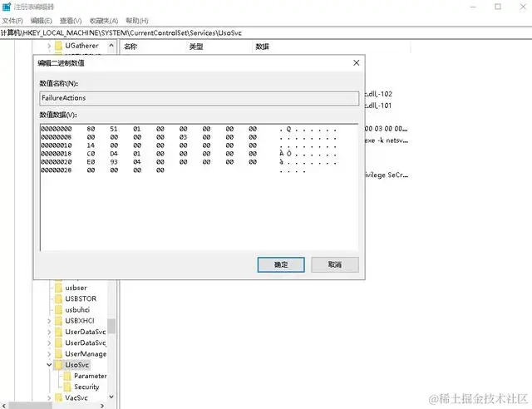The width and height of the screenshot is (532, 409).
Task: Click the usbser folder icon
Action: tap(59, 288)
